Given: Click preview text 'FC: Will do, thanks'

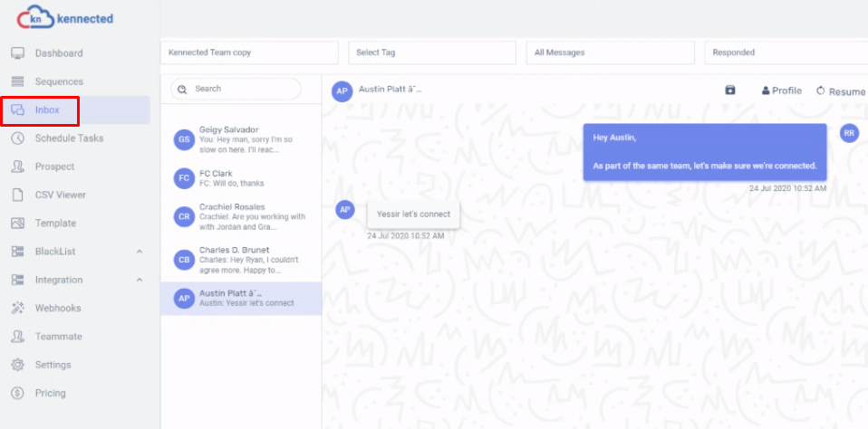Looking at the screenshot, I should (231, 183).
